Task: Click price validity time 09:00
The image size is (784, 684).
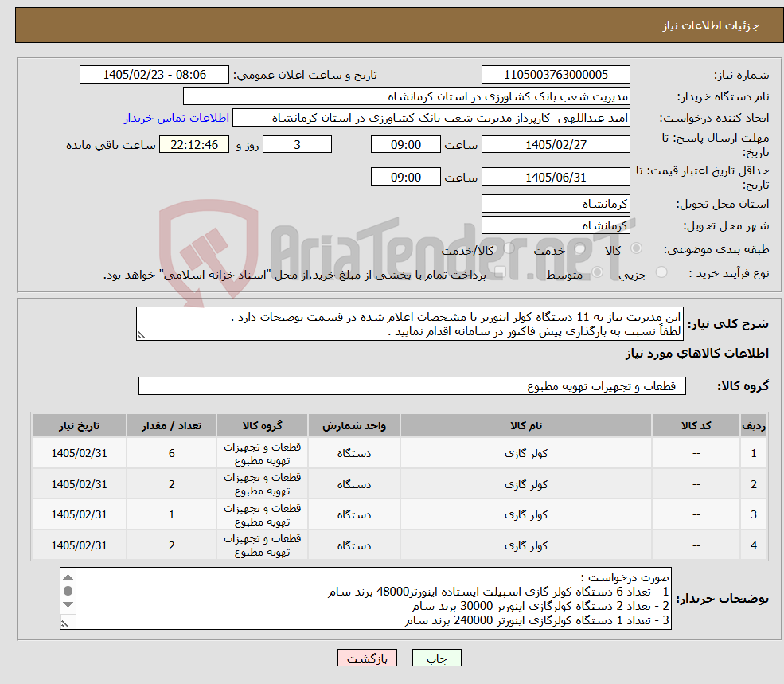Action: [405, 177]
